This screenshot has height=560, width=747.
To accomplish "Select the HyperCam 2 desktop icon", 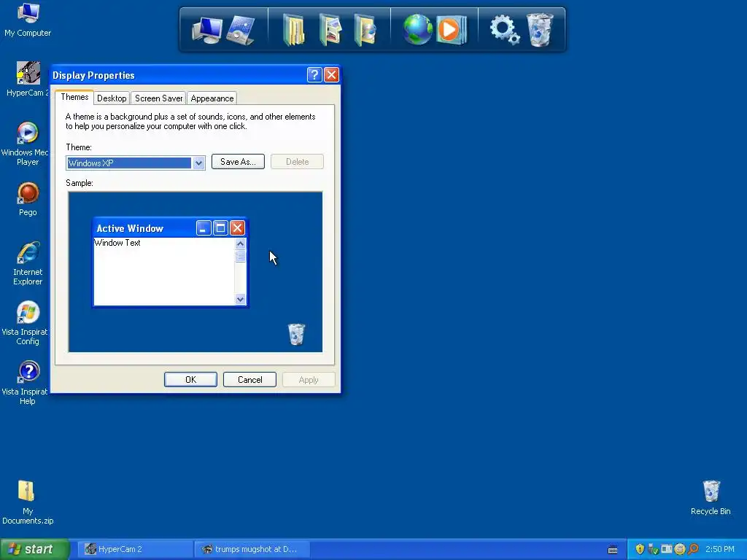I will 28,79.
